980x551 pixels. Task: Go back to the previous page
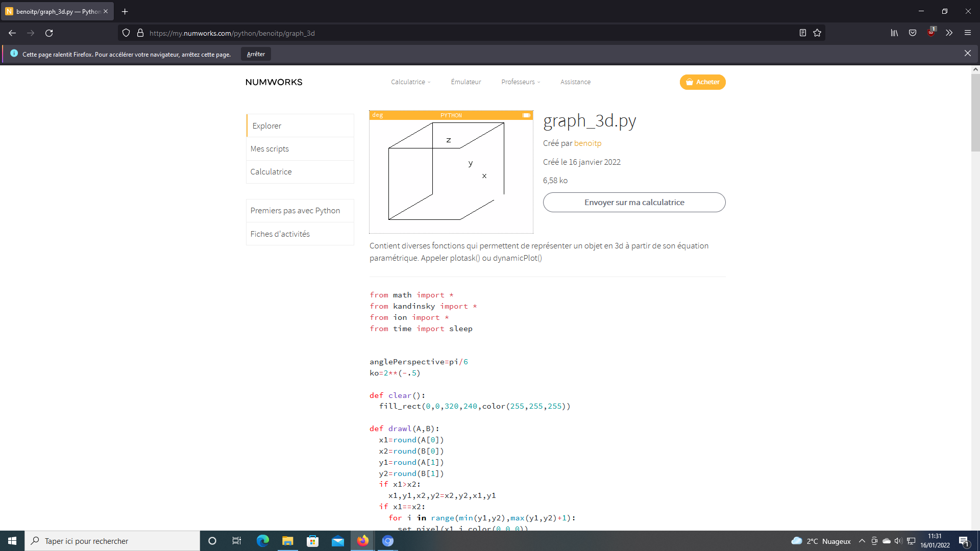click(12, 33)
